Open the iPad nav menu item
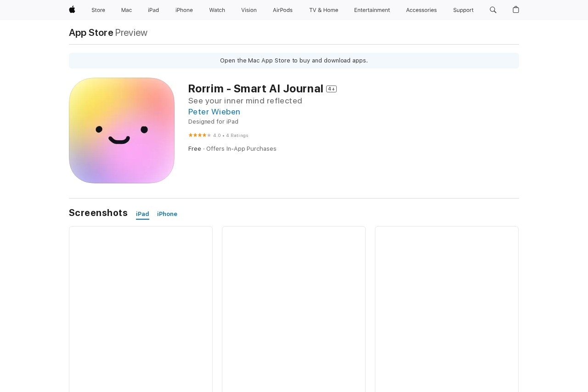The width and height of the screenshot is (588, 392). (153, 10)
